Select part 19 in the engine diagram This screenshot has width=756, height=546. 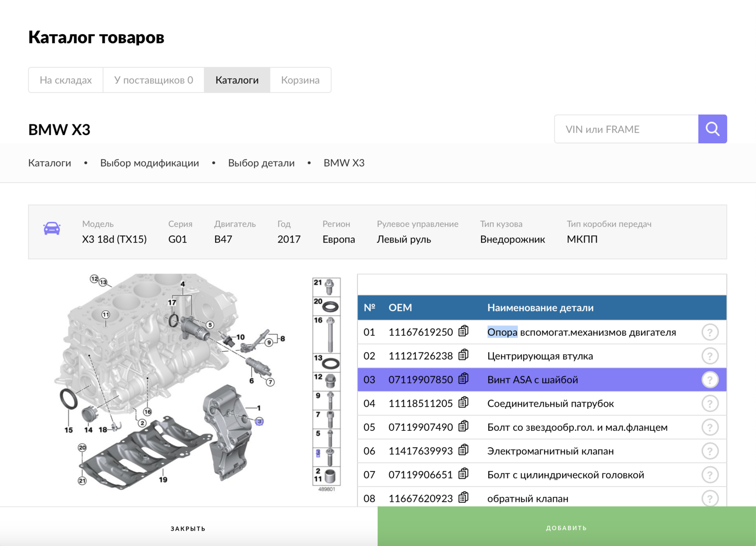pyautogui.click(x=163, y=480)
